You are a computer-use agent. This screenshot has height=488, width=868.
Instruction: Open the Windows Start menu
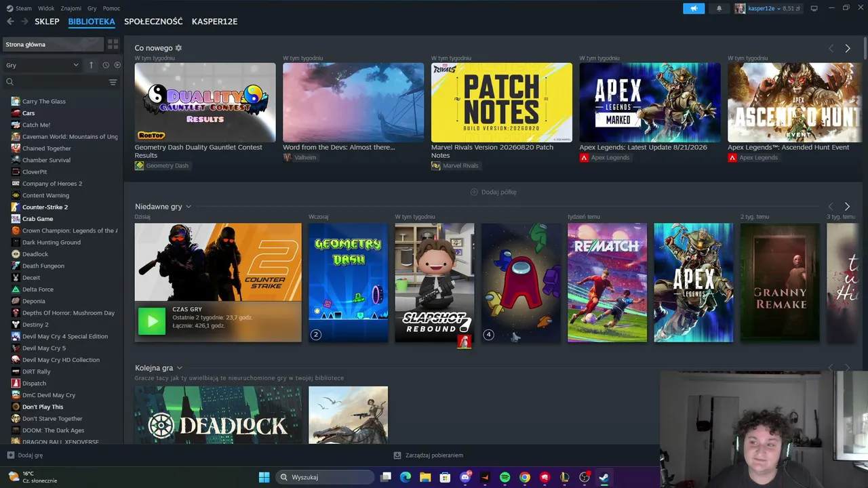click(264, 477)
